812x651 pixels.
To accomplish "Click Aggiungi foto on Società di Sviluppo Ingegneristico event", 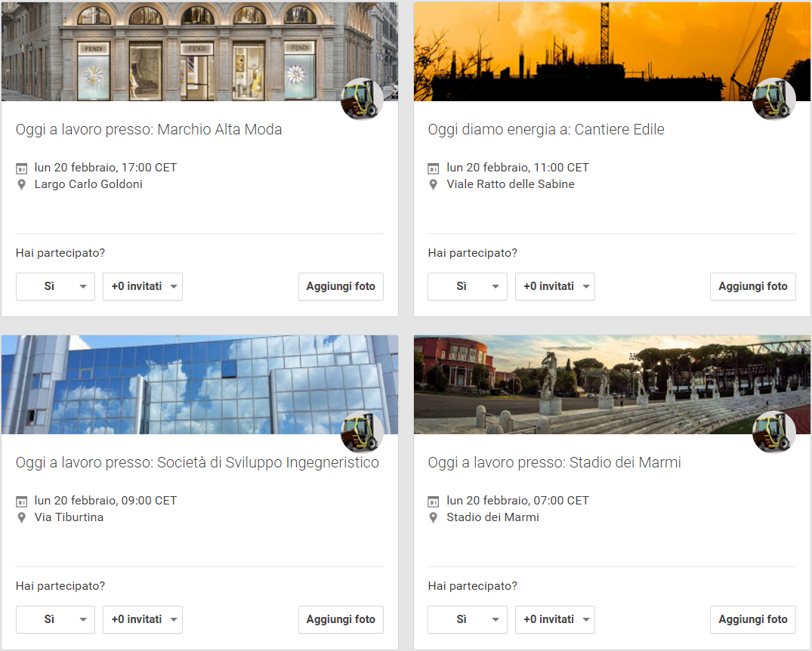I will (x=341, y=619).
